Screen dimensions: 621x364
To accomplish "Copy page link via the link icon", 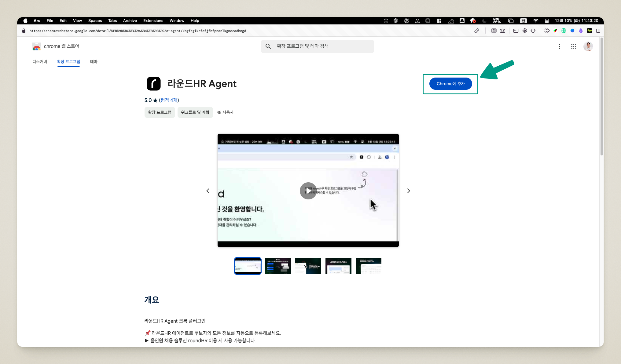I will 476,31.
